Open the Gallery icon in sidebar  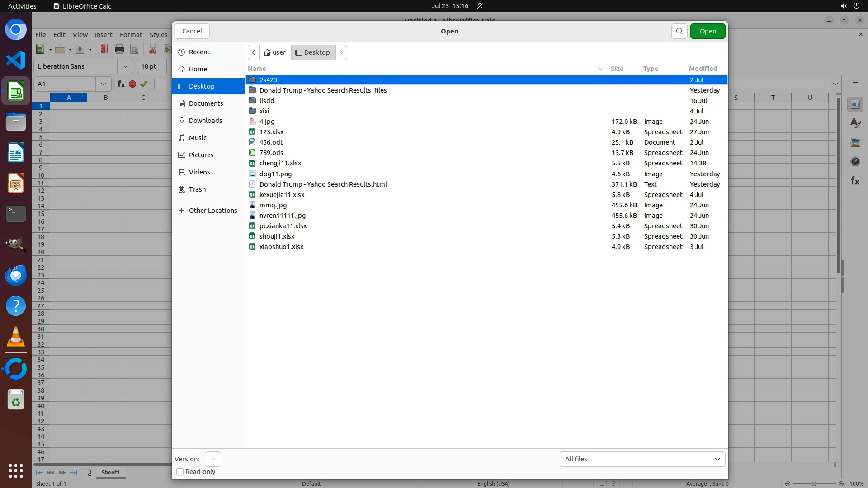pos(855,143)
